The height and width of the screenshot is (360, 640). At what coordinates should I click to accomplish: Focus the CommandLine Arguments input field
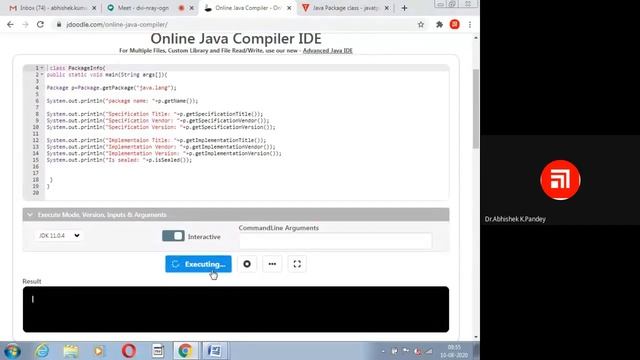336,241
